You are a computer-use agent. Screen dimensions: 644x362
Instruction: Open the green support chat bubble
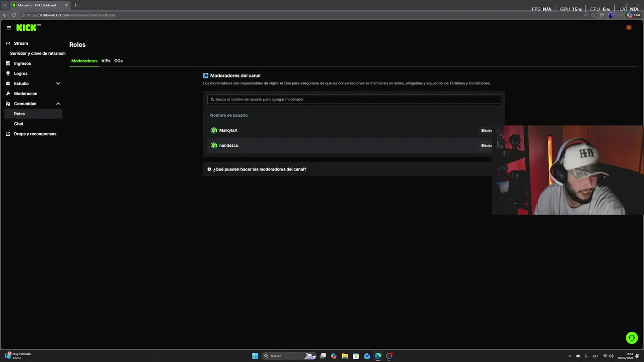[632, 338]
